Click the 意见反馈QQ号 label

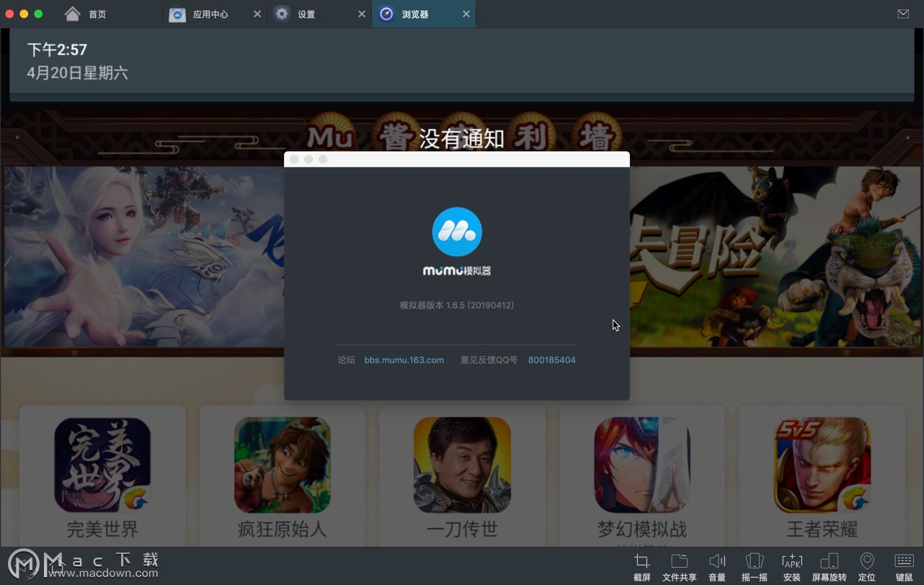coord(489,360)
